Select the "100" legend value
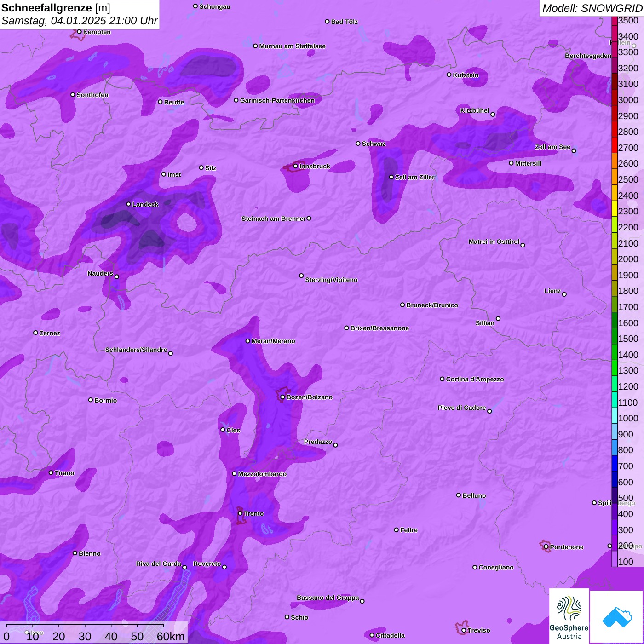This screenshot has width=644, height=644. coord(626,562)
